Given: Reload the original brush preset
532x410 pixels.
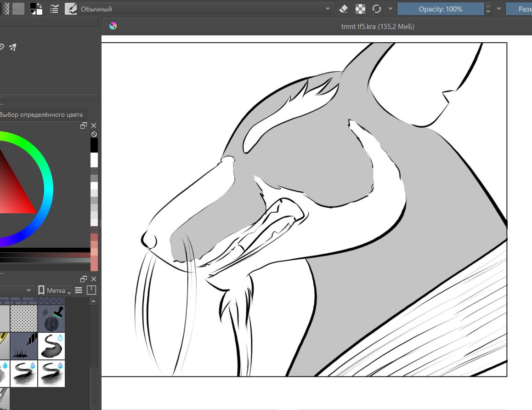Looking at the screenshot, I should (x=377, y=9).
